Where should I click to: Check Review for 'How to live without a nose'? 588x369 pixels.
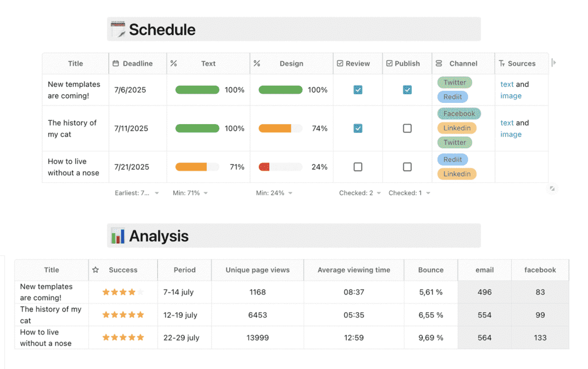(x=358, y=167)
